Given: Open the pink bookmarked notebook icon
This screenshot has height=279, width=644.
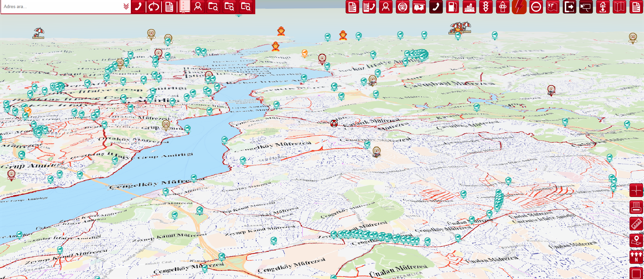Looking at the screenshot, I should 184,6.
